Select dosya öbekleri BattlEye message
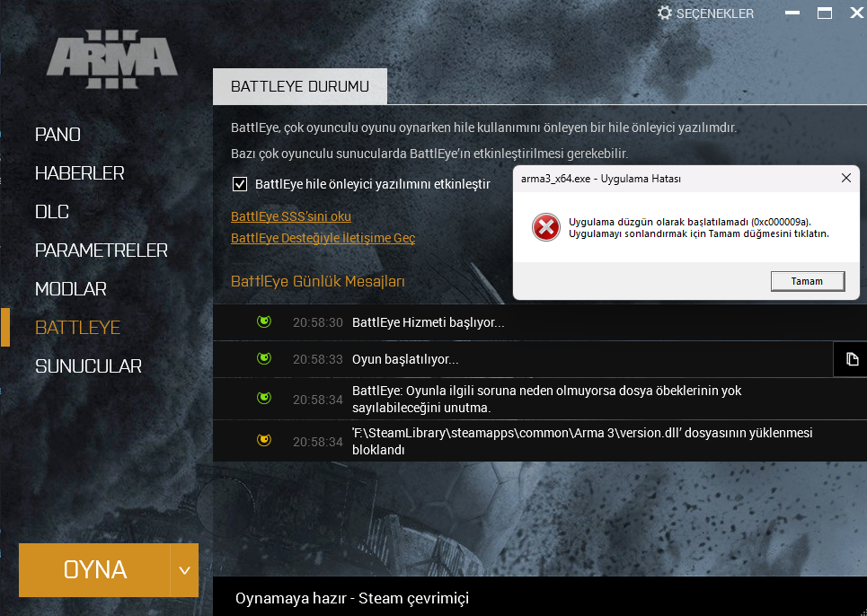Screen dimensions: 867x616 547,399
